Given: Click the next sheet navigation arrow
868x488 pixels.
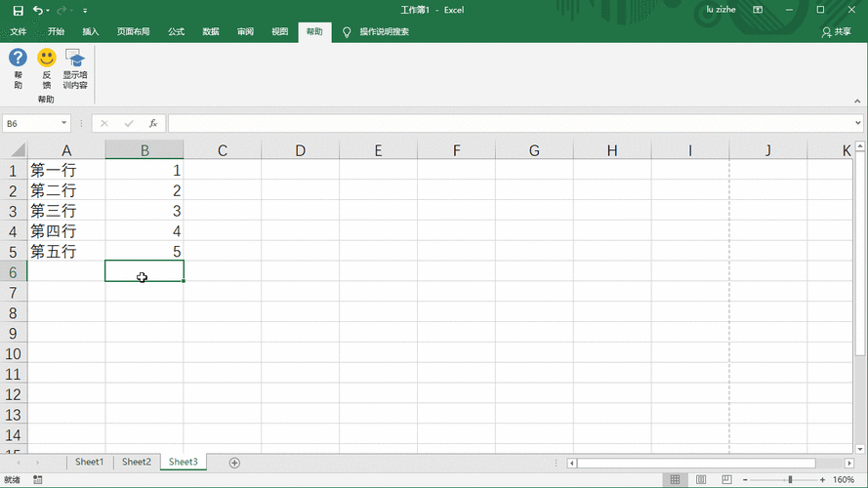Looking at the screenshot, I should (38, 463).
